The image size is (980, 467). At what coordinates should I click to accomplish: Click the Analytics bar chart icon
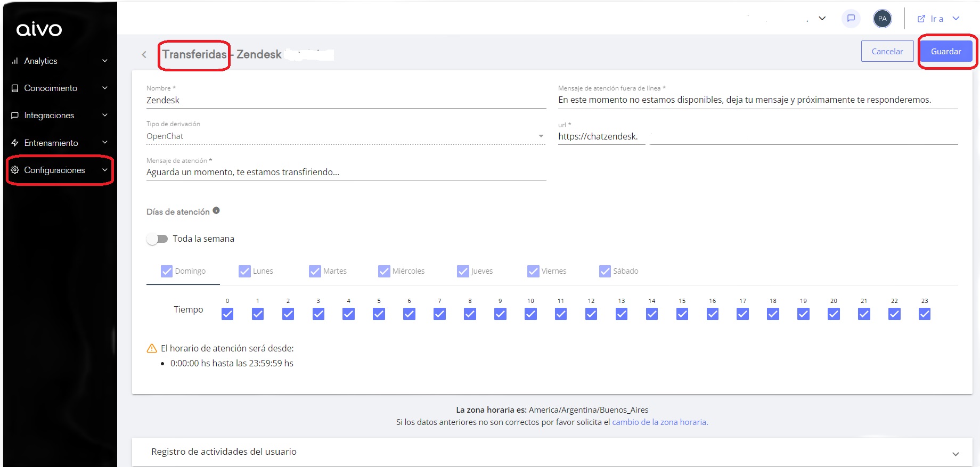pyautogui.click(x=15, y=61)
